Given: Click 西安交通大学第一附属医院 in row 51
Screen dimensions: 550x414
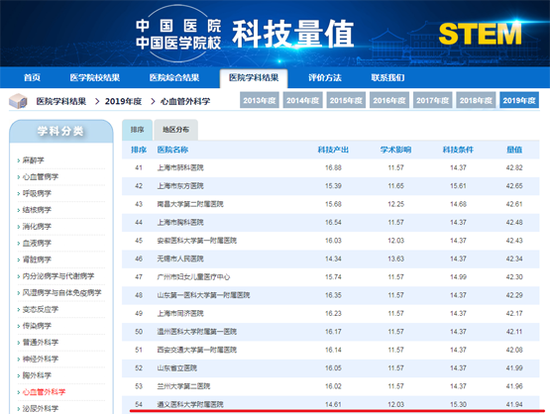Looking at the screenshot, I should 196,350.
